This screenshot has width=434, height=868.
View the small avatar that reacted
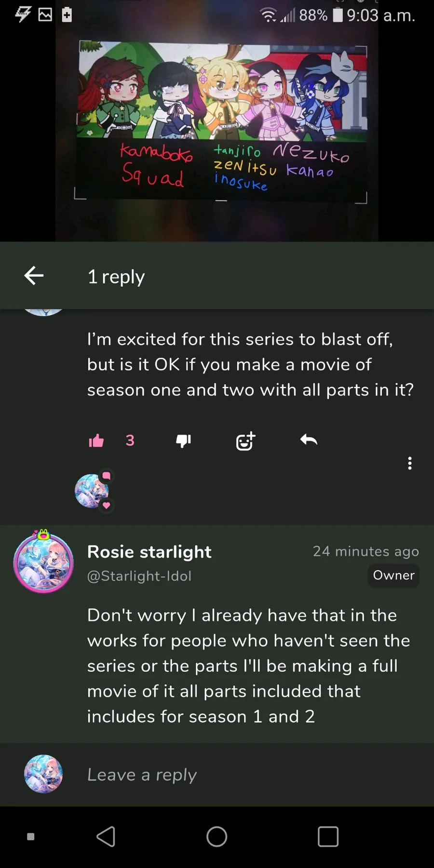92,491
